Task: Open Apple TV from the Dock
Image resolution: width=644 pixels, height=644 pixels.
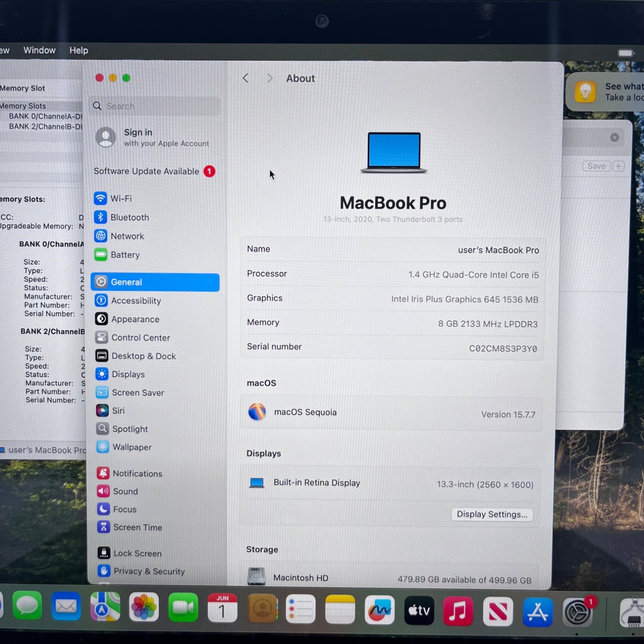Action: 419,611
